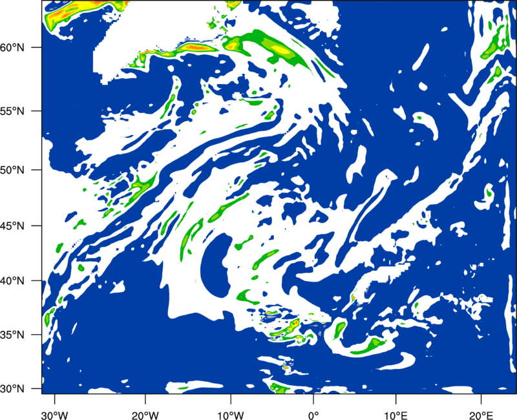The image size is (517, 420).
Task: Click the 10°W longitude label
Action: coord(230,415)
